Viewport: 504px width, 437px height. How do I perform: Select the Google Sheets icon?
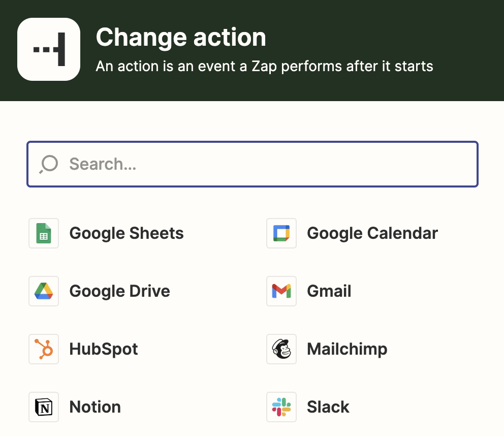tap(44, 233)
